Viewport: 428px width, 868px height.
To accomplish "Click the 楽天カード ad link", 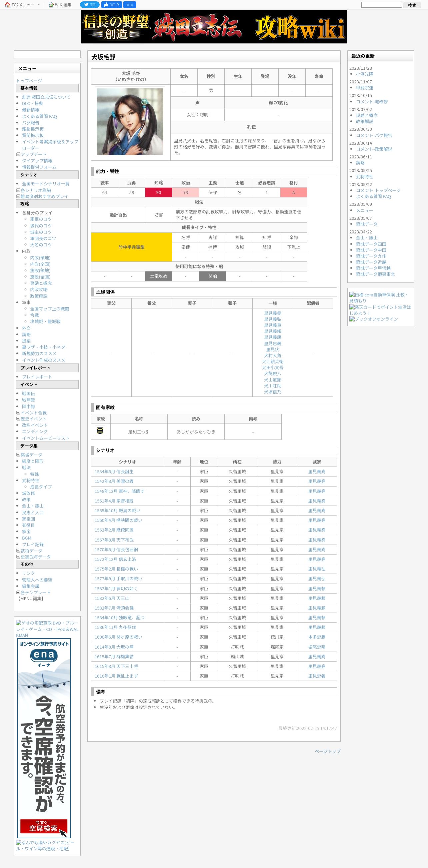I will click(380, 310).
